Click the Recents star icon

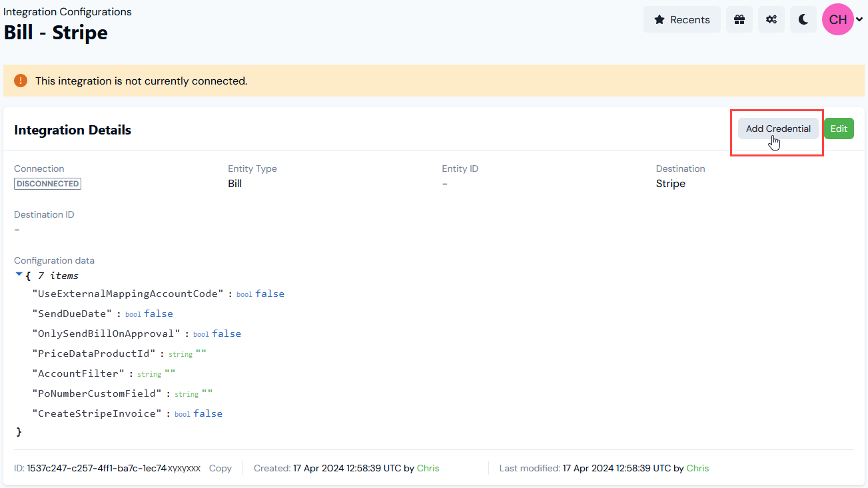(x=661, y=19)
